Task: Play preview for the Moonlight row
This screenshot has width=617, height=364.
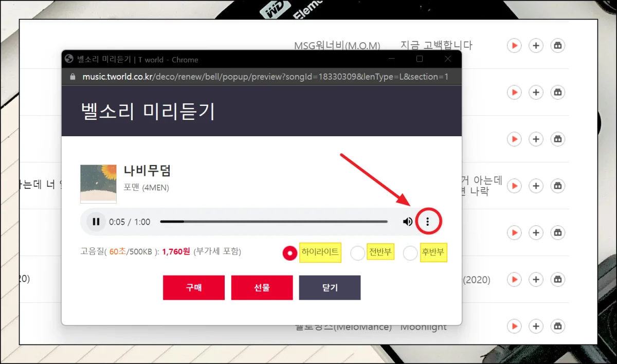Action: [x=514, y=326]
